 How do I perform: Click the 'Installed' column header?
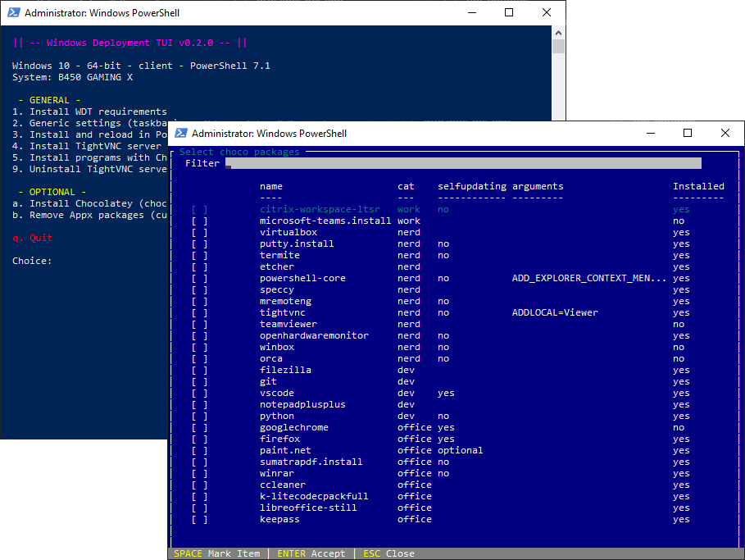pyautogui.click(x=698, y=186)
